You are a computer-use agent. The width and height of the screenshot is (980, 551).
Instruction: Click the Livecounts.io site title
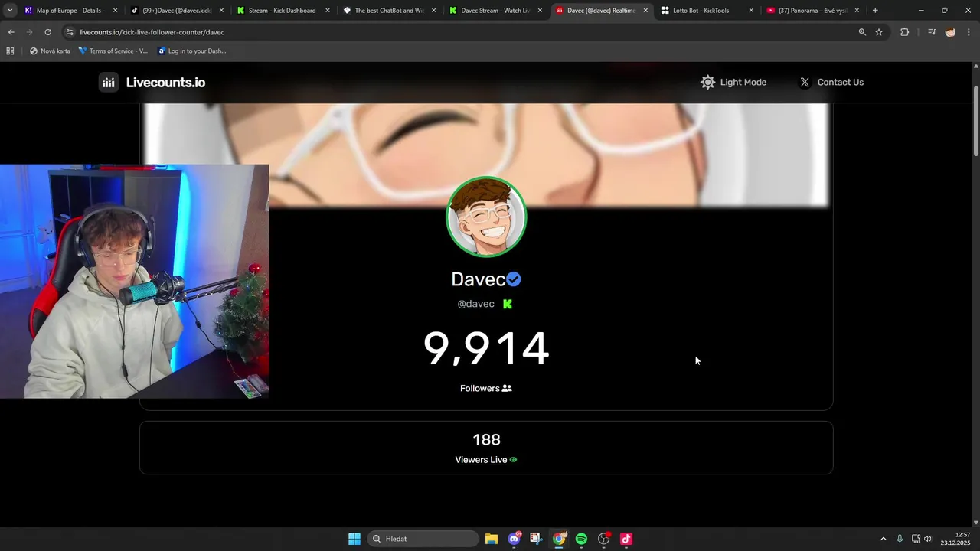[165, 83]
